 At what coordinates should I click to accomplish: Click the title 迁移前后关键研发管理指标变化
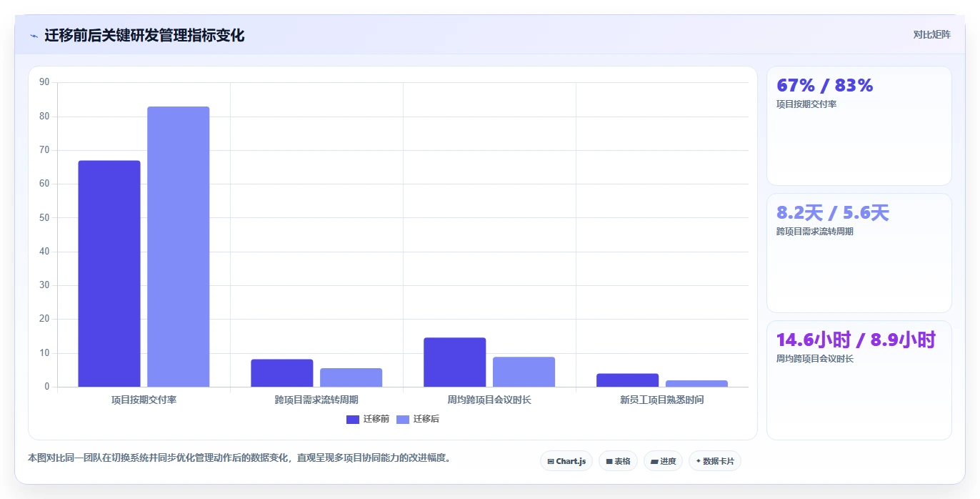144,35
